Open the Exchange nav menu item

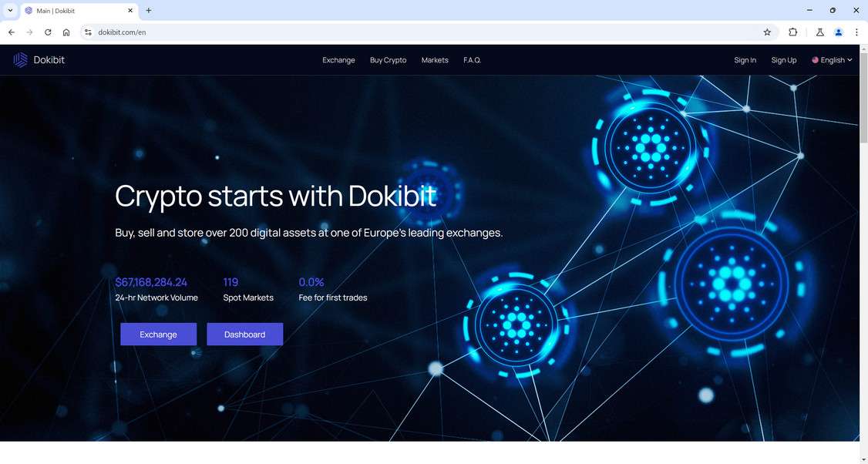tap(338, 60)
